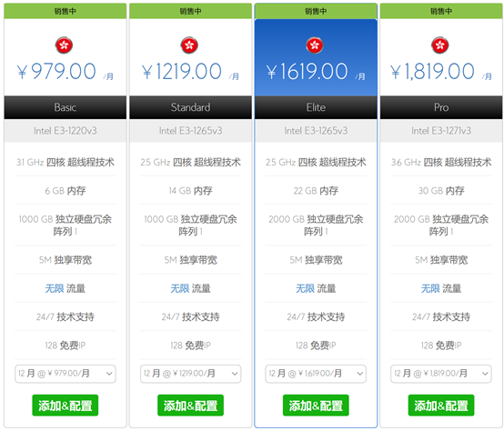Screen dimensions: 504x431
Task: Click the Hong Kong flag icon in Elite plan
Action: [x=315, y=45]
